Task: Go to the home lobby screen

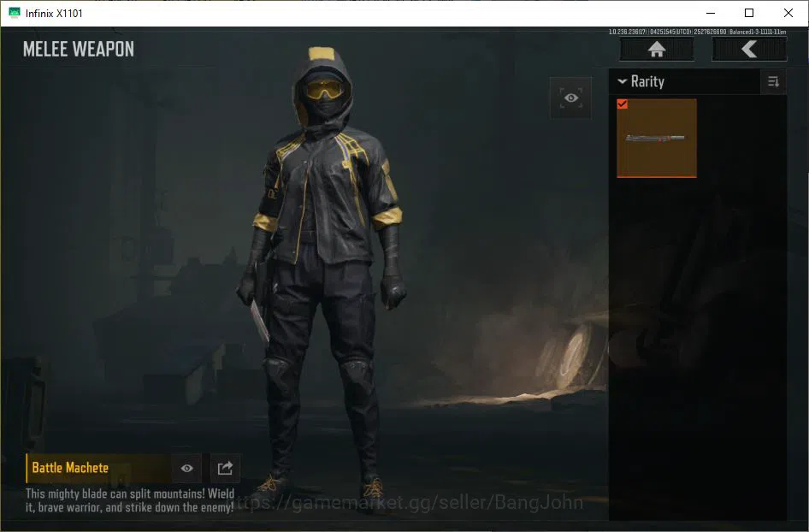Action: point(656,50)
